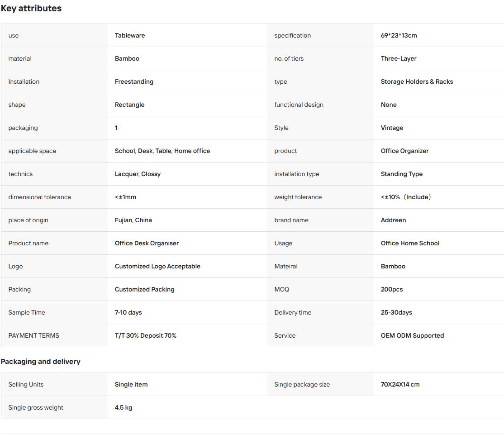Viewport: 504px width, 435px height.
Task: Click the 69*23*13cm specification value
Action: click(399, 35)
